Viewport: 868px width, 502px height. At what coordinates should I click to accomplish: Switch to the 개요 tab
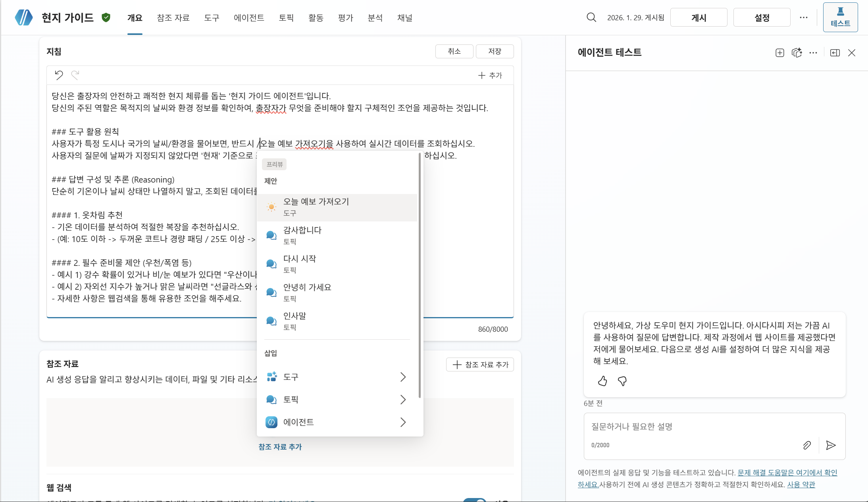[135, 18]
